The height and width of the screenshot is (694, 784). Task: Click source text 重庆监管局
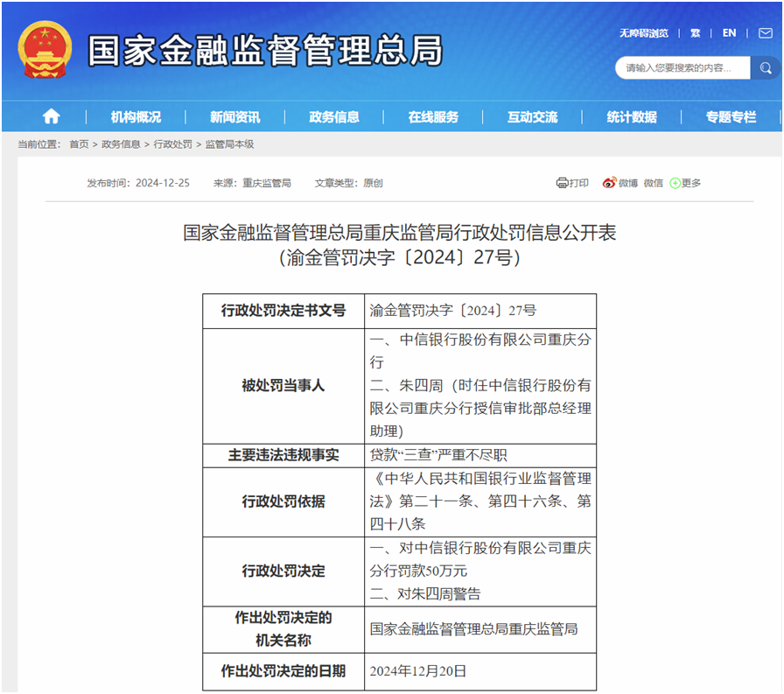pos(267,183)
